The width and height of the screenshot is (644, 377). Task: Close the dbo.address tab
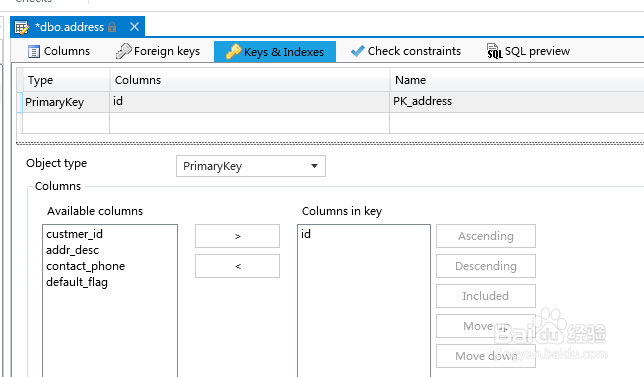coord(134,27)
